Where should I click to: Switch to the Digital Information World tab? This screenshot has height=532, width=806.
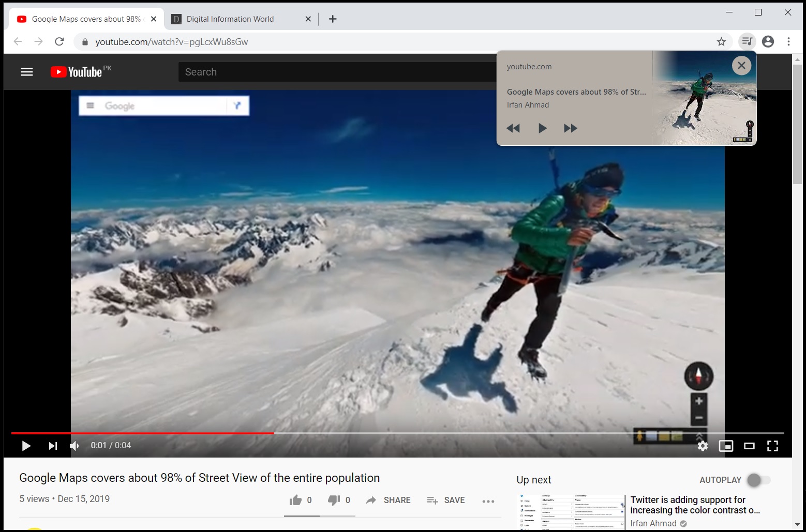coord(230,19)
